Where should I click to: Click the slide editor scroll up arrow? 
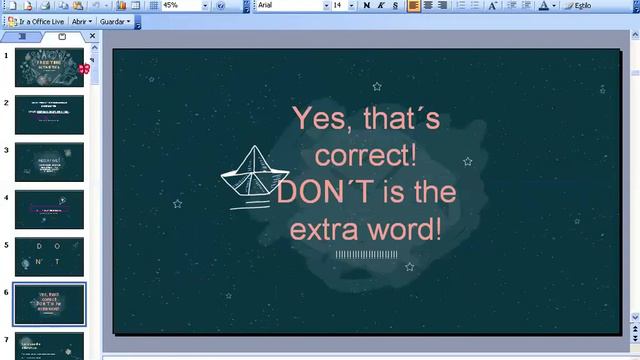[x=636, y=35]
